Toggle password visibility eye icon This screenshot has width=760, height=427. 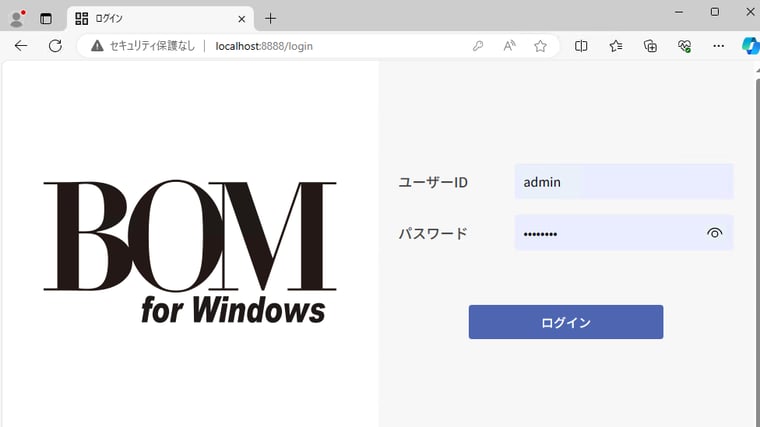(714, 233)
